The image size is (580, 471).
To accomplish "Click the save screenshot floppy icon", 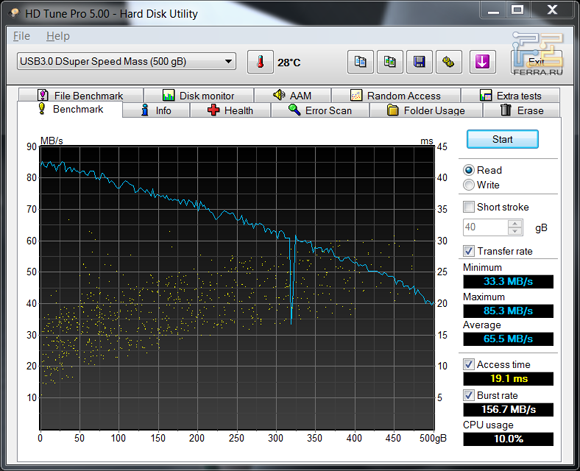I will pyautogui.click(x=419, y=62).
